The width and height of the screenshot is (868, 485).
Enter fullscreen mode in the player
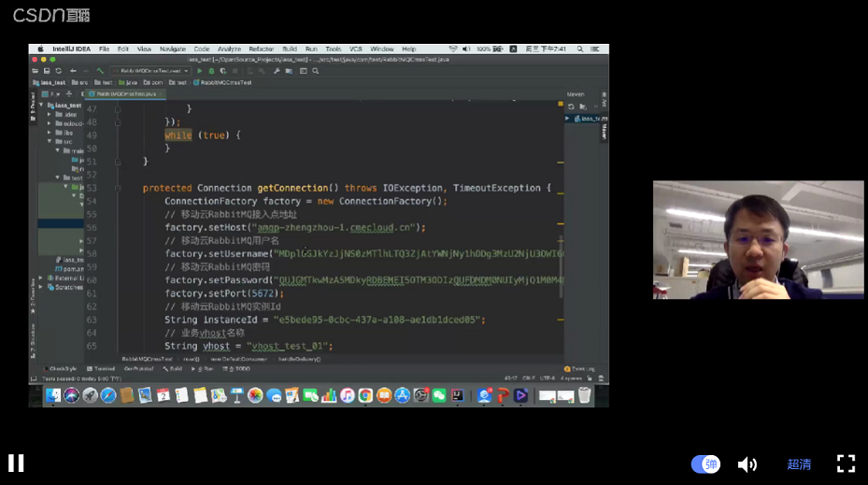tap(846, 464)
